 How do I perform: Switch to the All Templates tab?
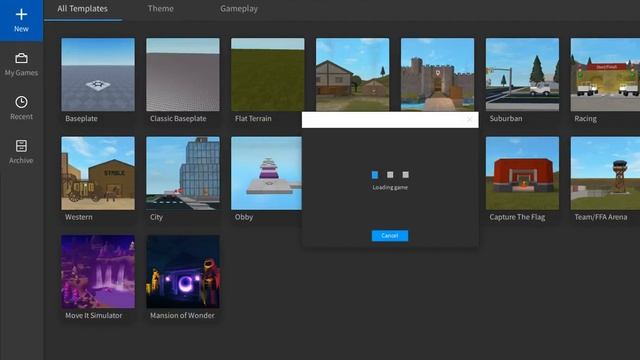[x=82, y=9]
